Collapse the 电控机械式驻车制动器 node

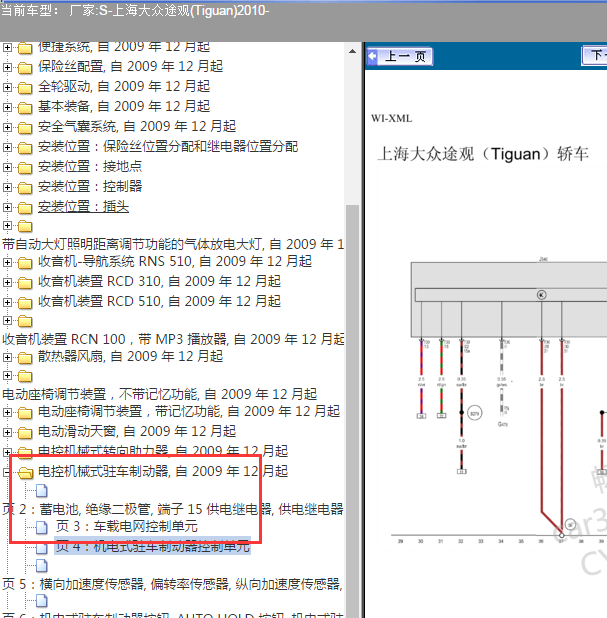6,472
